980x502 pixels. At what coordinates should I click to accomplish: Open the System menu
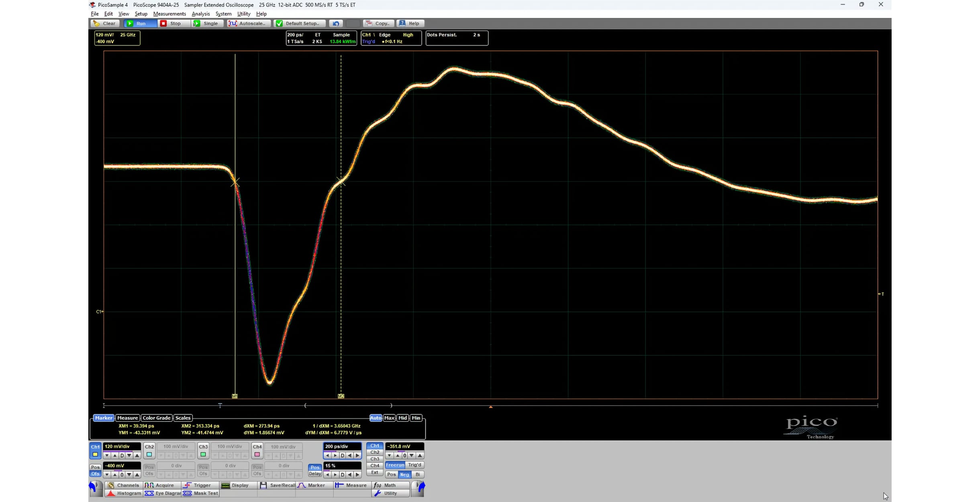(223, 14)
